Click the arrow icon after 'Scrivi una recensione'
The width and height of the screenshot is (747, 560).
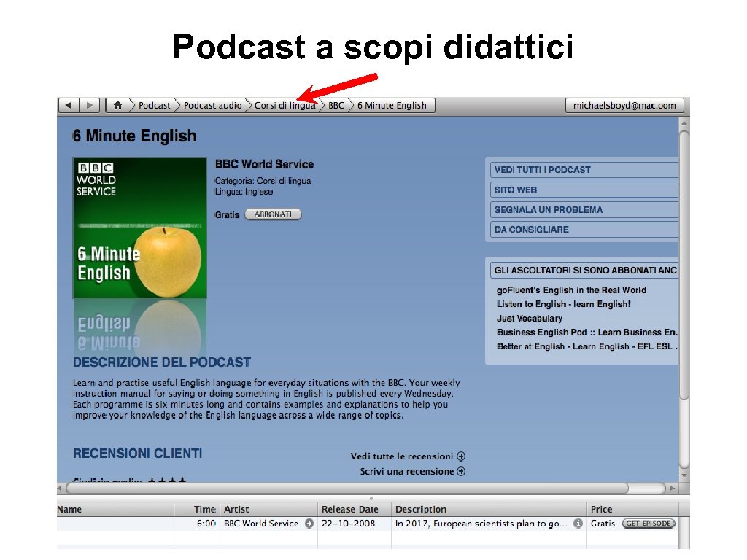pyautogui.click(x=461, y=471)
